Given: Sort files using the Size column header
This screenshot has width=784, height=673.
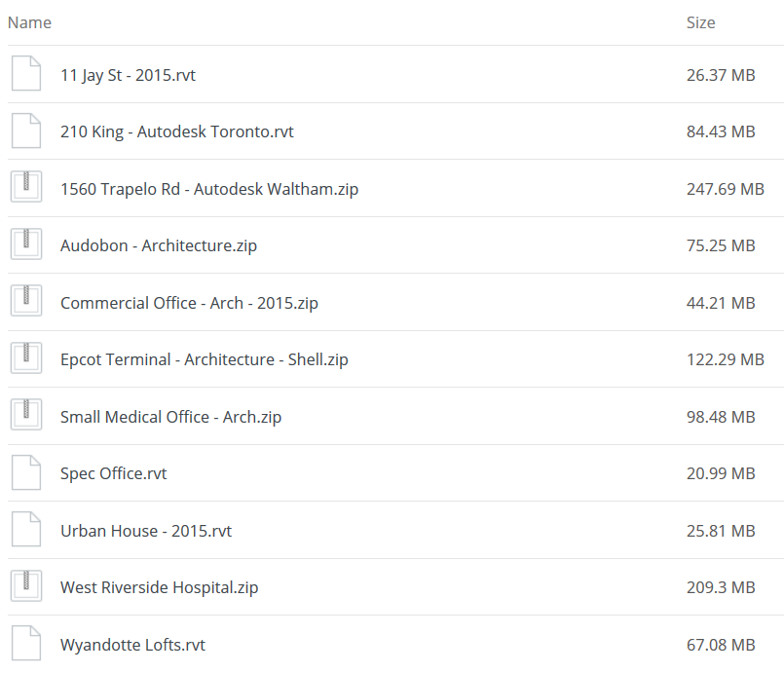Looking at the screenshot, I should (700, 22).
